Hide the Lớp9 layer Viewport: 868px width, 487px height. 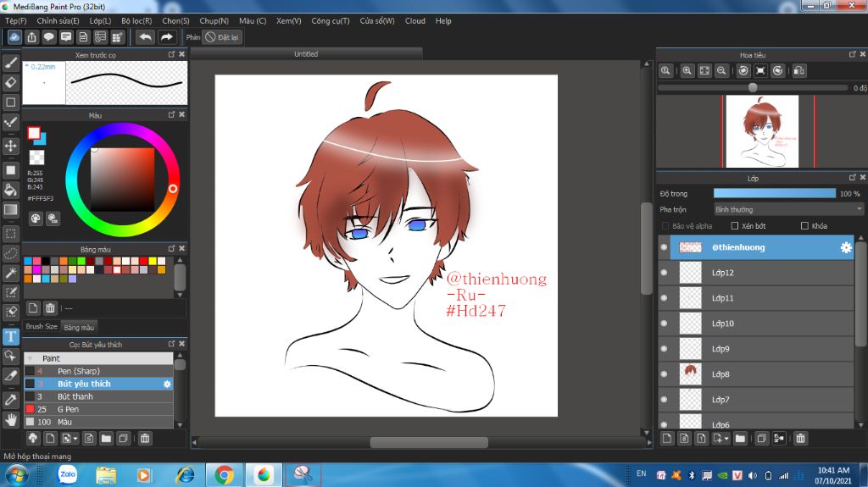(664, 349)
